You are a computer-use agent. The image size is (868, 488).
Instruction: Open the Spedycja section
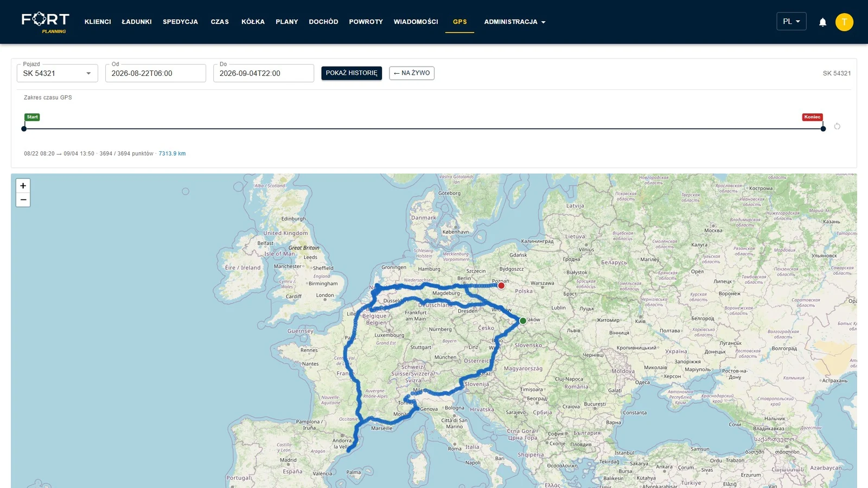[180, 22]
